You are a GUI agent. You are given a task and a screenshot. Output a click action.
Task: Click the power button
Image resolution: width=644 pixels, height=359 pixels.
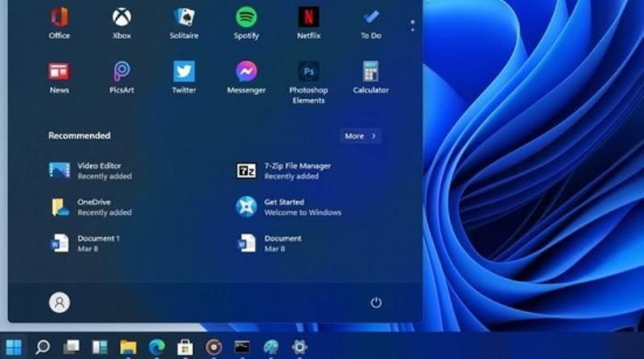(376, 303)
